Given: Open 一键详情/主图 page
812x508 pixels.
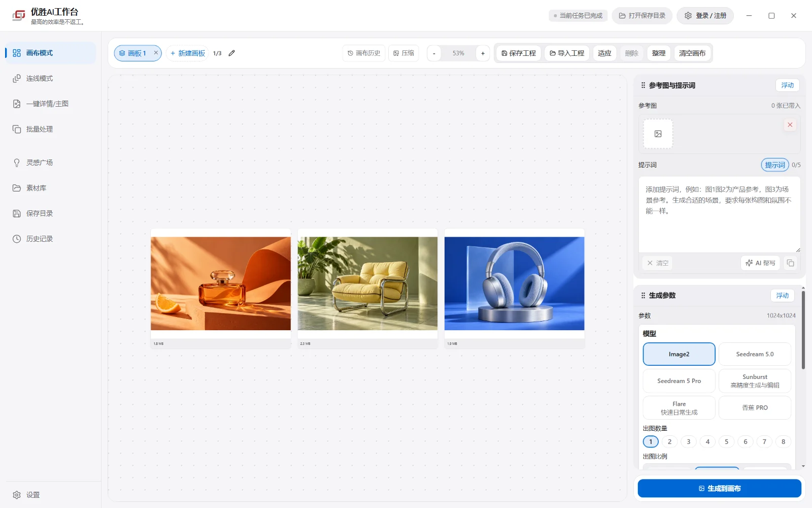Looking at the screenshot, I should [x=50, y=104].
